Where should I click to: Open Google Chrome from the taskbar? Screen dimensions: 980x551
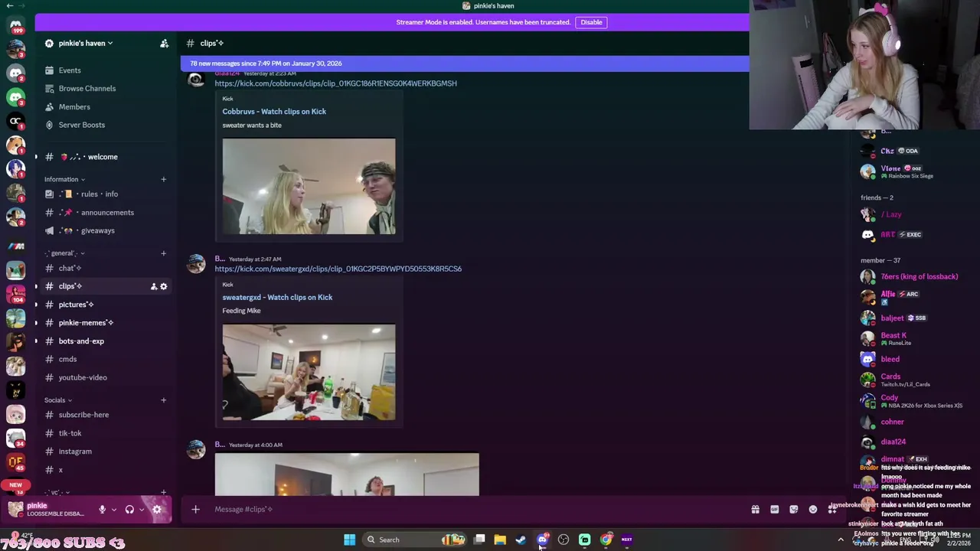coord(606,540)
